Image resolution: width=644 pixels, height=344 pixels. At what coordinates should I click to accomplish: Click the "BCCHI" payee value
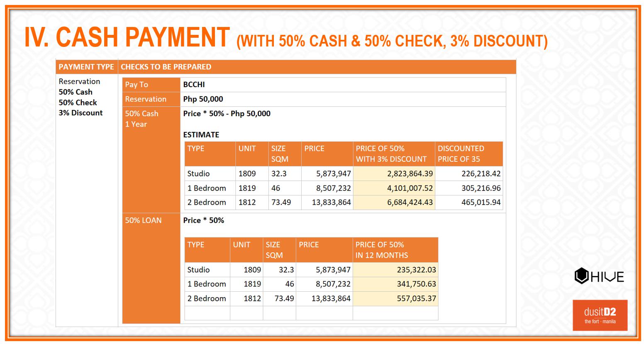[194, 85]
